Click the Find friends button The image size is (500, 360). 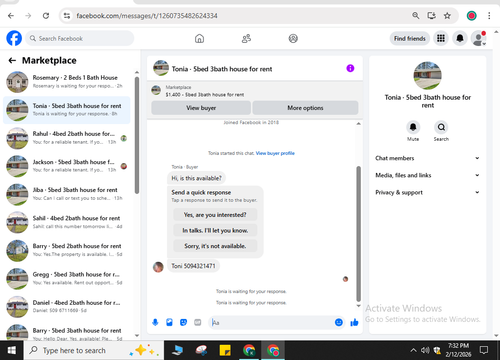[x=410, y=38]
